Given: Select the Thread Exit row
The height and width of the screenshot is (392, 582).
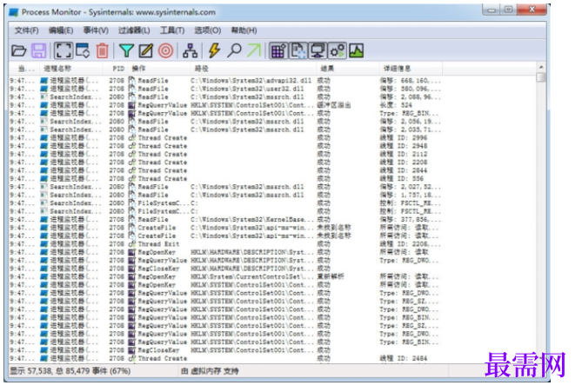Looking at the screenshot, I should [x=225, y=244].
